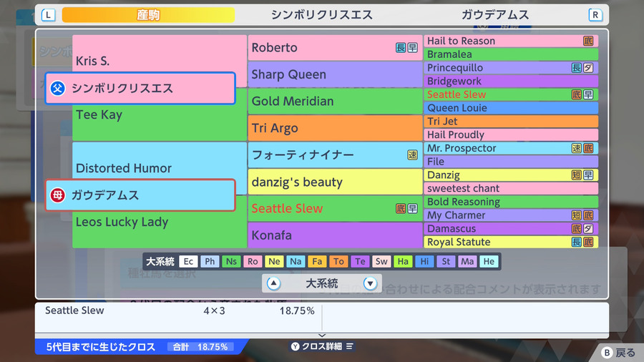
Task: Click the フォーティナイナー pedigree cell
Action: click(x=335, y=155)
